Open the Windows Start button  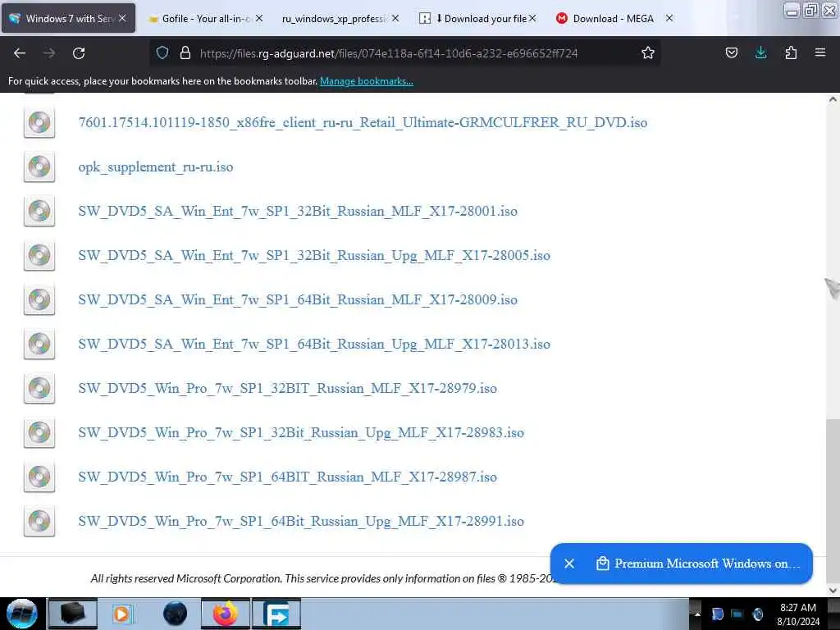pos(22,614)
